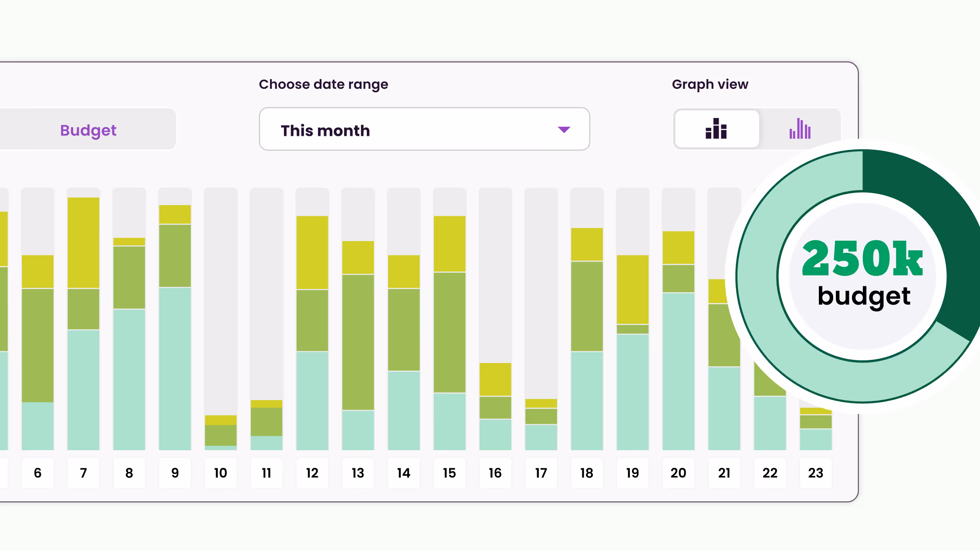Select day 15 on the axis
980x551 pixels.
[x=449, y=473]
